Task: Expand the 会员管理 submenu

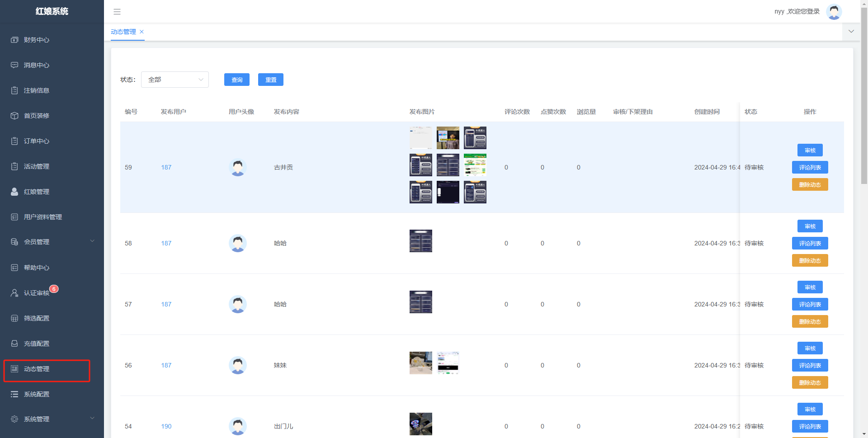Action: pos(52,242)
